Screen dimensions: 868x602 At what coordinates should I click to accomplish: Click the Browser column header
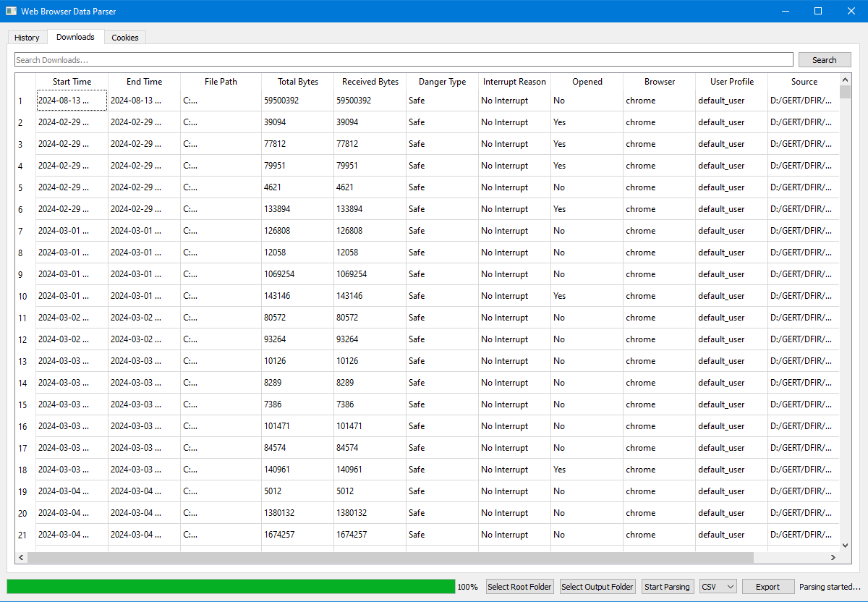coord(660,82)
